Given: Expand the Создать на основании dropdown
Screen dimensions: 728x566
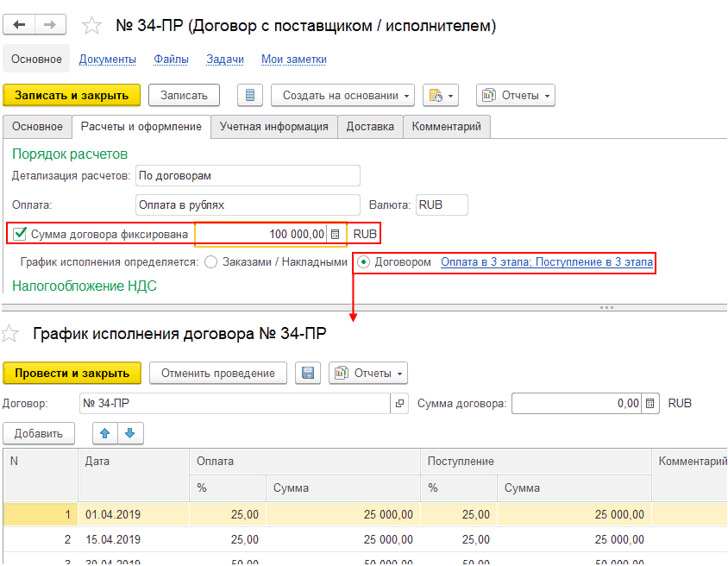Looking at the screenshot, I should (x=342, y=95).
